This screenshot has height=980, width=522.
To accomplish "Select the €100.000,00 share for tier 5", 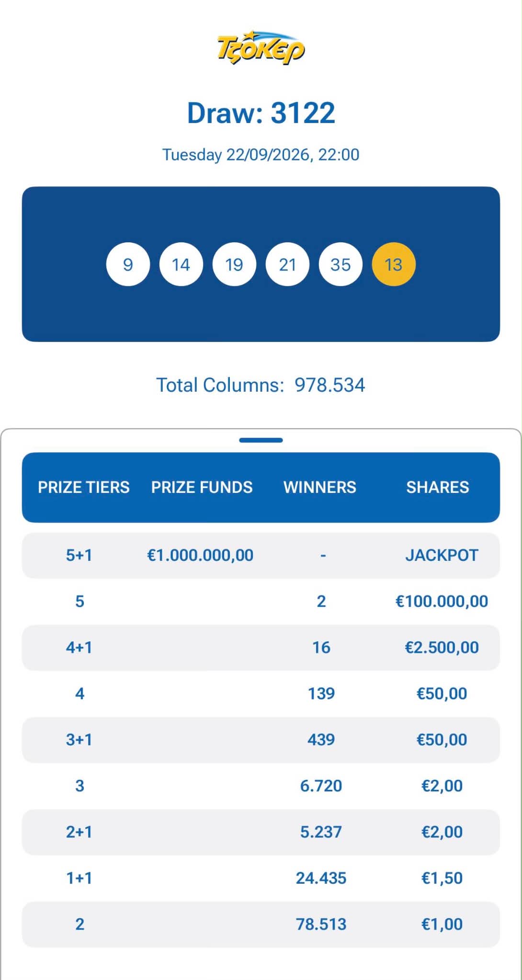I will tap(442, 601).
